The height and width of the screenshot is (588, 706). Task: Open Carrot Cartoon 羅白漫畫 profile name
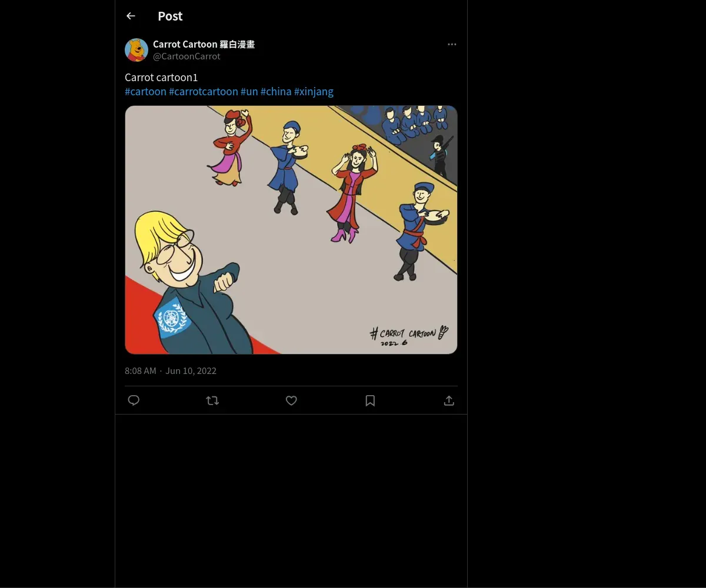204,44
